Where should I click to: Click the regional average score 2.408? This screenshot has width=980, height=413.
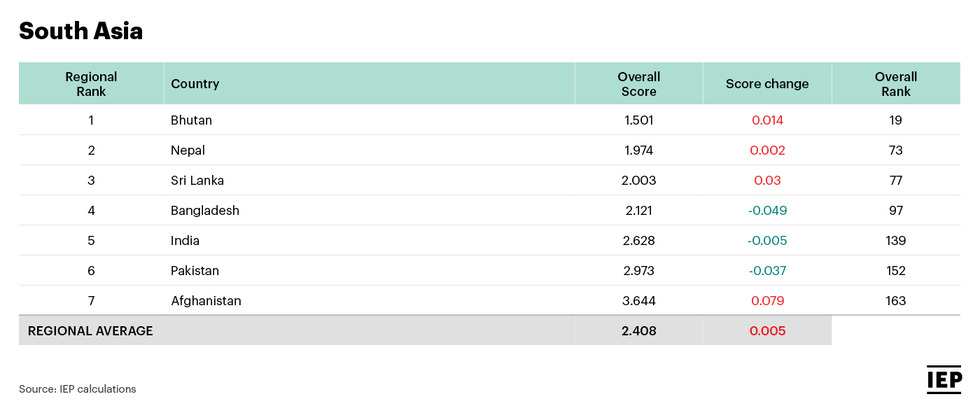point(638,331)
